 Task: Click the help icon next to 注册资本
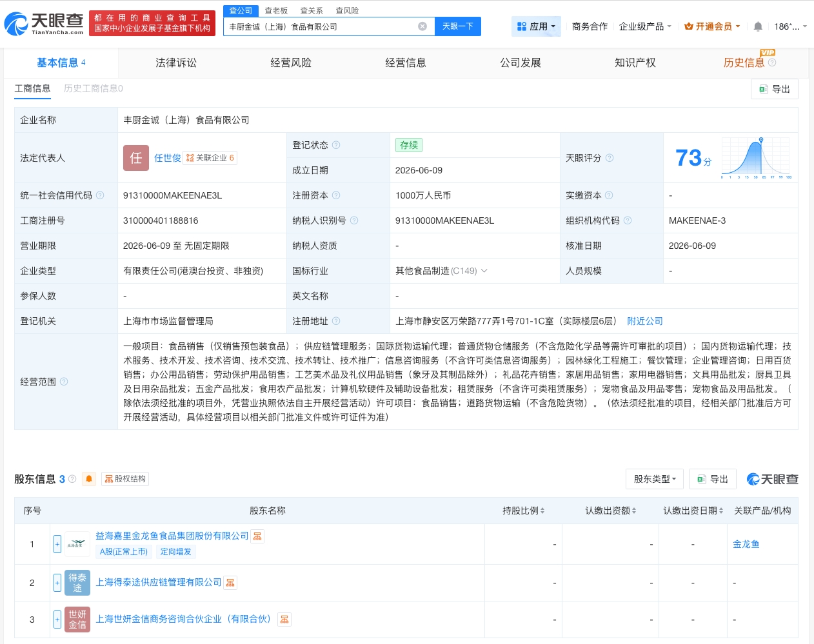point(336,195)
